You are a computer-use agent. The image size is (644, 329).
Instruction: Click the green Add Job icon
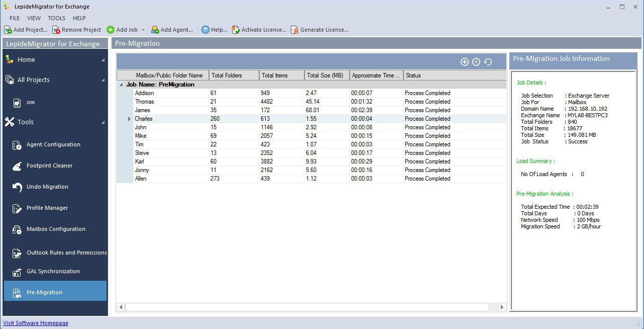[111, 30]
